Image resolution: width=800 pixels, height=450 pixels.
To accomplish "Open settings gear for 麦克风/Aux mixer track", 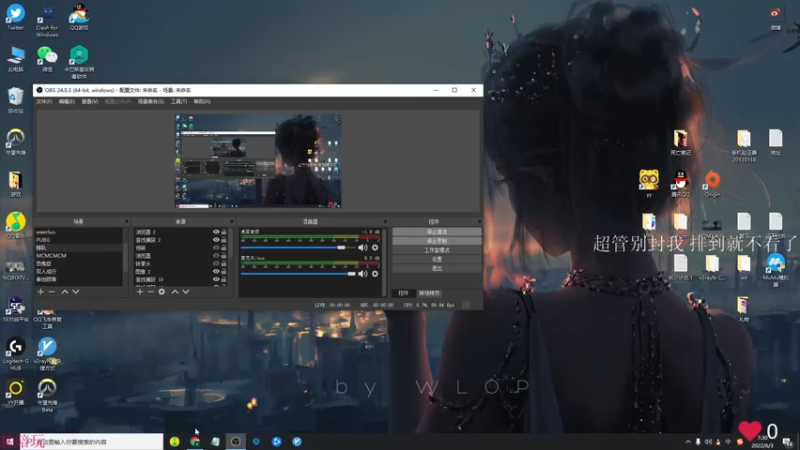I will click(375, 274).
